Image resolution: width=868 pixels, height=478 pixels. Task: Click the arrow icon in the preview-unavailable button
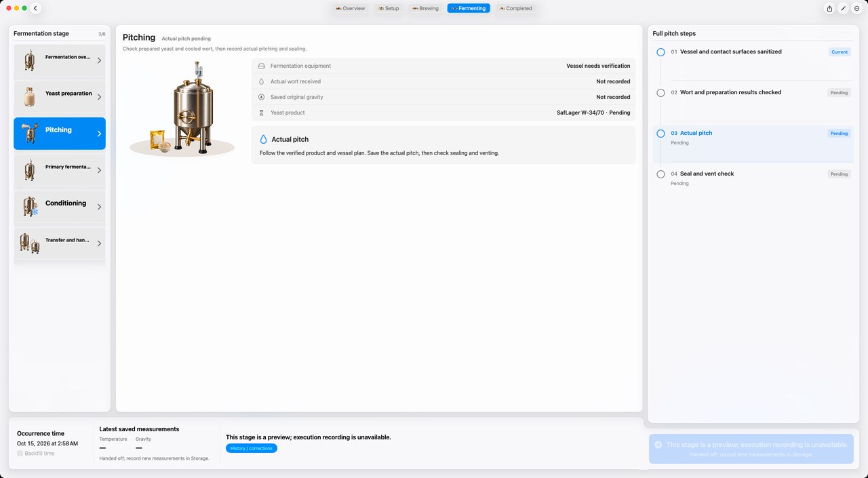click(658, 445)
